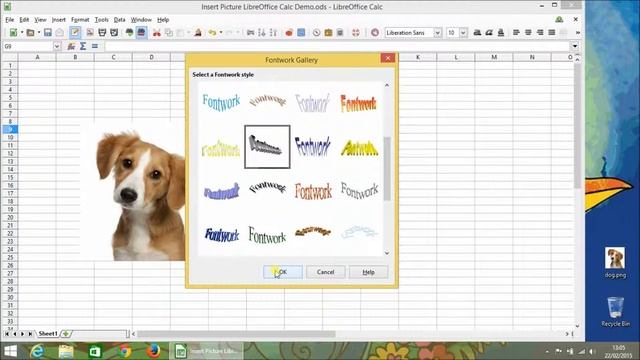Toggle Align Left
Image resolution: width=640 pixels, height=360 pixels.
(x=516, y=33)
